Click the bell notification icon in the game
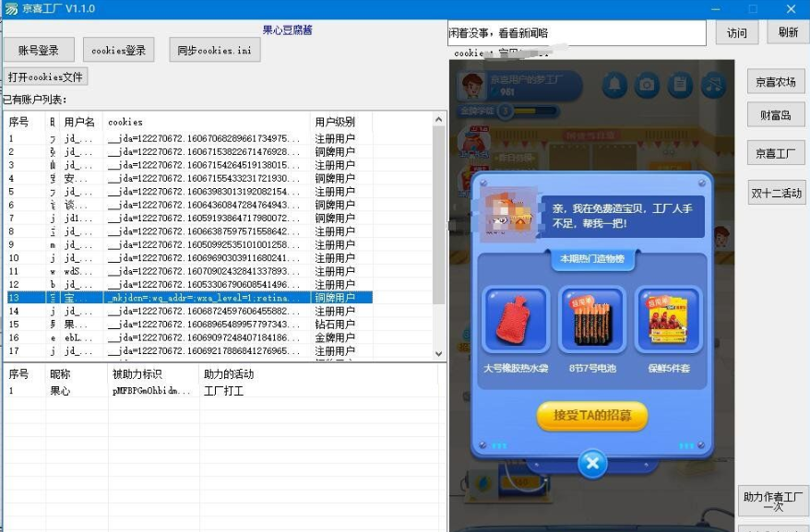 [614, 84]
